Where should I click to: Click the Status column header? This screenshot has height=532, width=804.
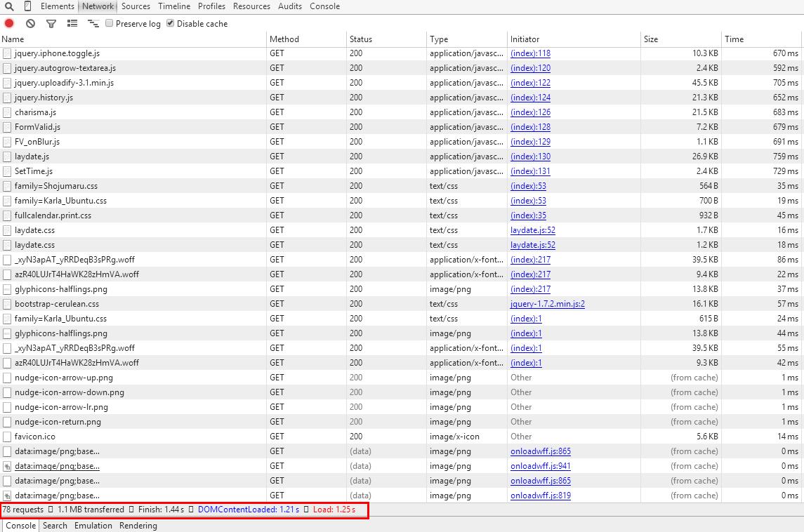(x=361, y=39)
